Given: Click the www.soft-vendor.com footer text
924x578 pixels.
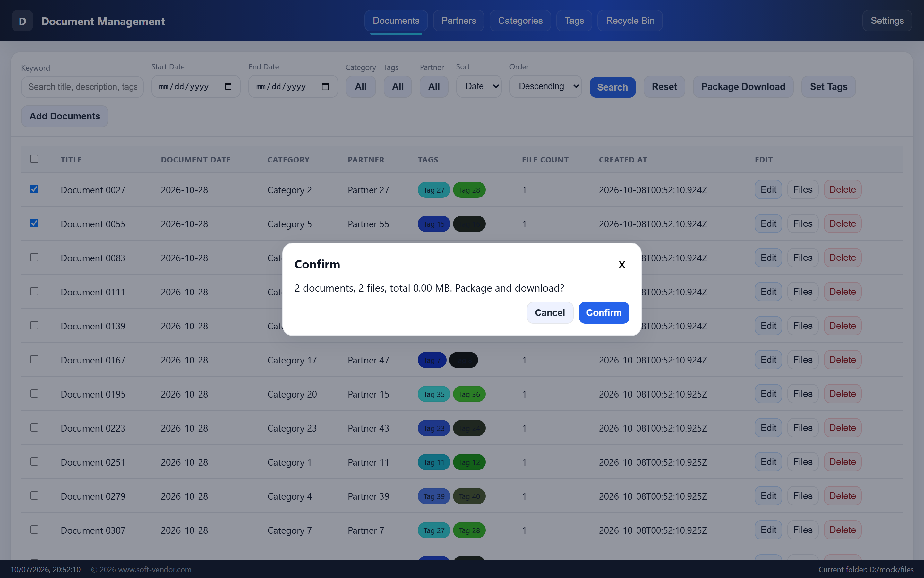Looking at the screenshot, I should [155, 569].
